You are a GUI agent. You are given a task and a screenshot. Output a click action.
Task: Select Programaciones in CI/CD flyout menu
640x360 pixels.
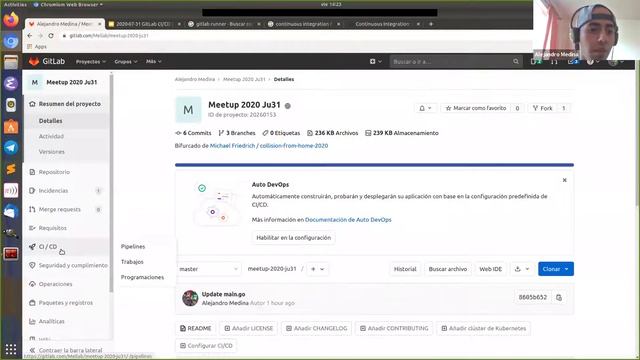tap(142, 277)
